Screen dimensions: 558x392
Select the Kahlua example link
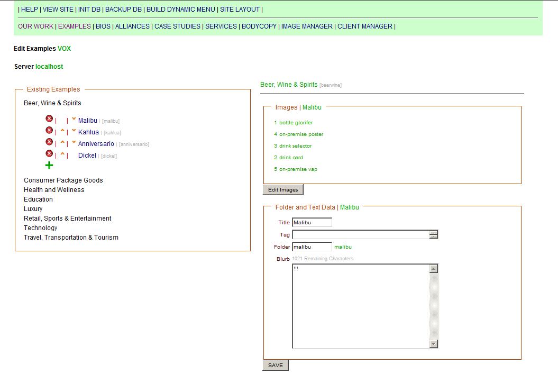[x=88, y=132]
